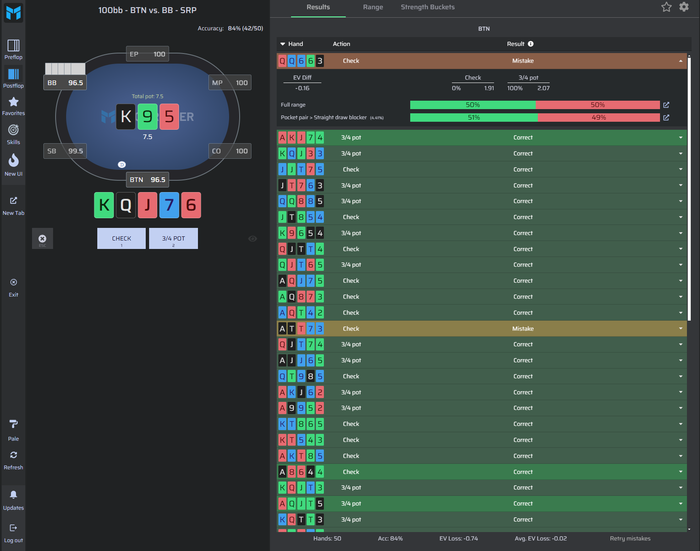Click the app logo at top left
Screen dimensions: 700x551
click(x=13, y=13)
